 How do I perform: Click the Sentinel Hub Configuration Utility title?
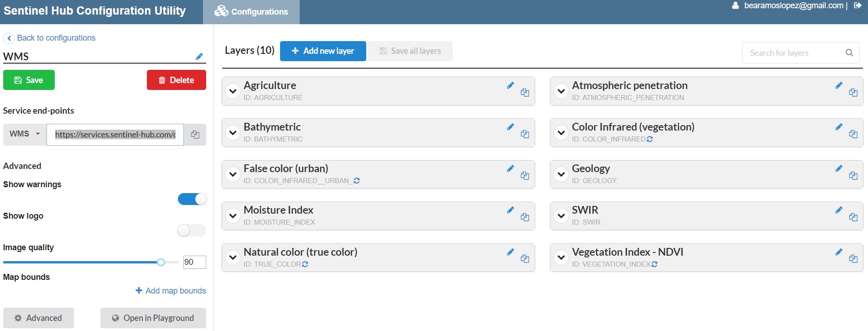pos(95,11)
